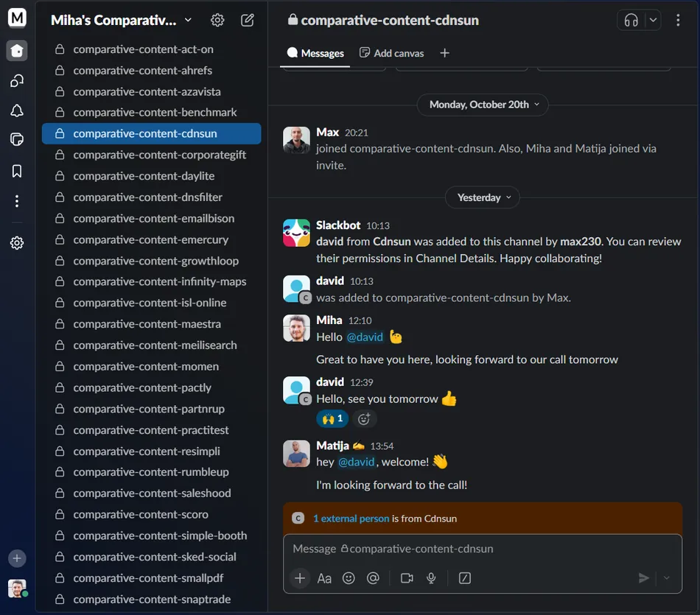Toggle the 🙌 reaction on david's message
Viewport: 700px width, 615px height.
[x=332, y=418]
